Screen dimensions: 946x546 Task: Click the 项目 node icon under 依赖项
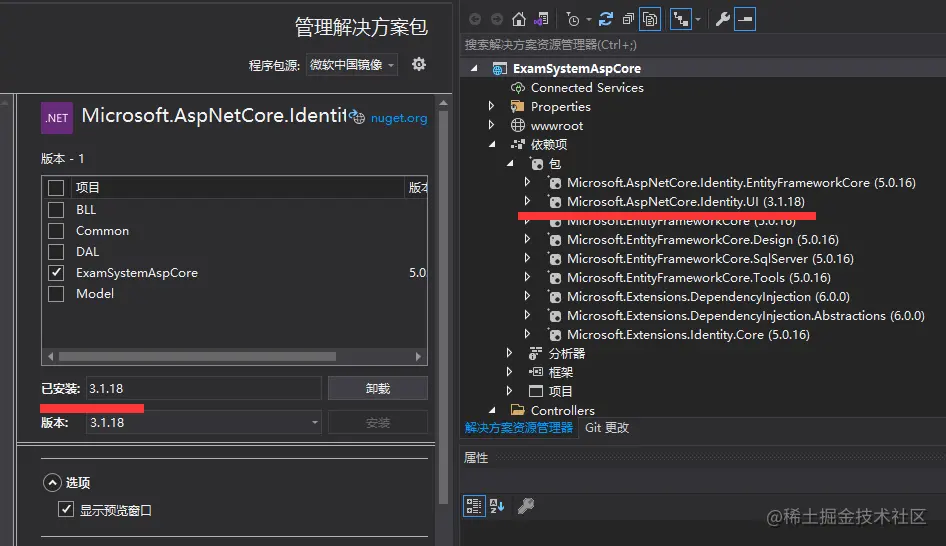pyautogui.click(x=535, y=392)
